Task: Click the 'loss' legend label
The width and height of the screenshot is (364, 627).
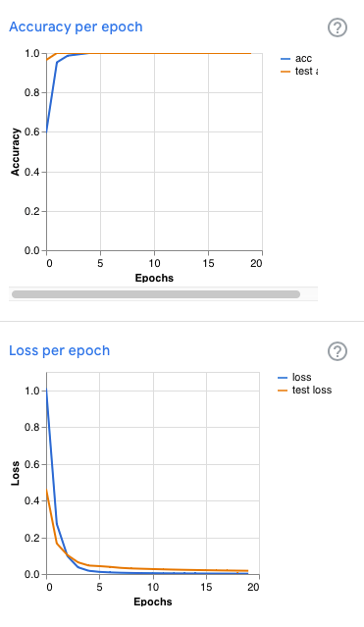Action: (301, 377)
